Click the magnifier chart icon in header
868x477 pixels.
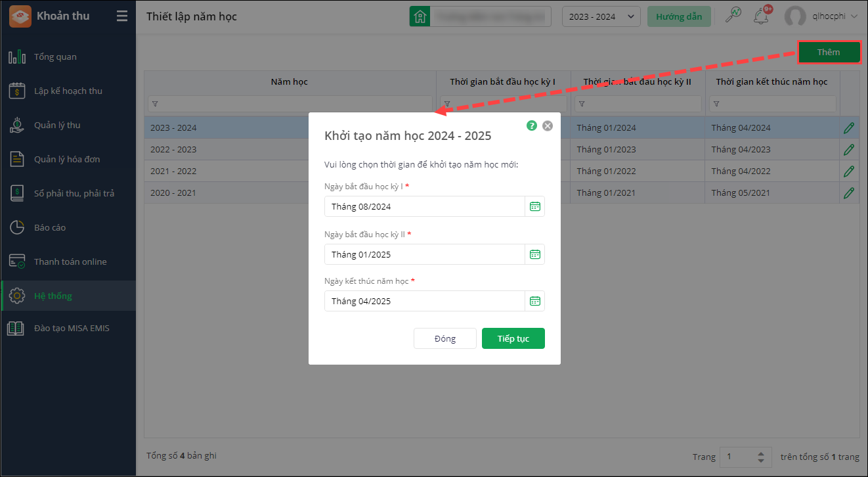[x=733, y=16]
